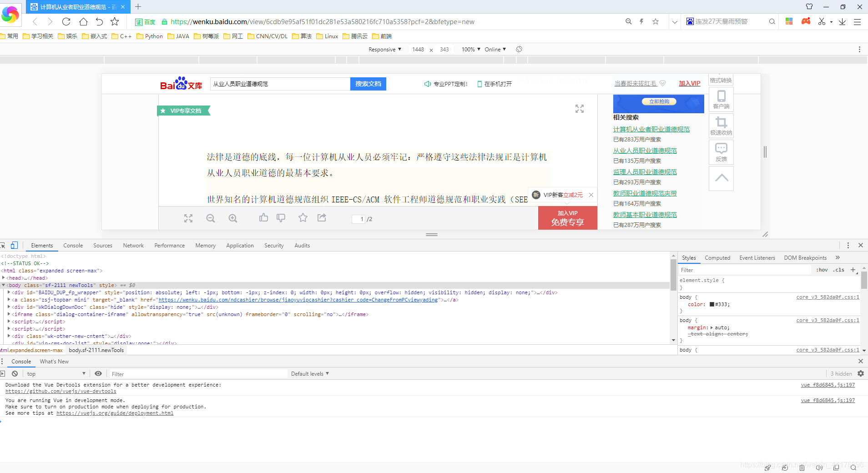Share the document using share icon
The image size is (868, 473).
pyautogui.click(x=322, y=218)
